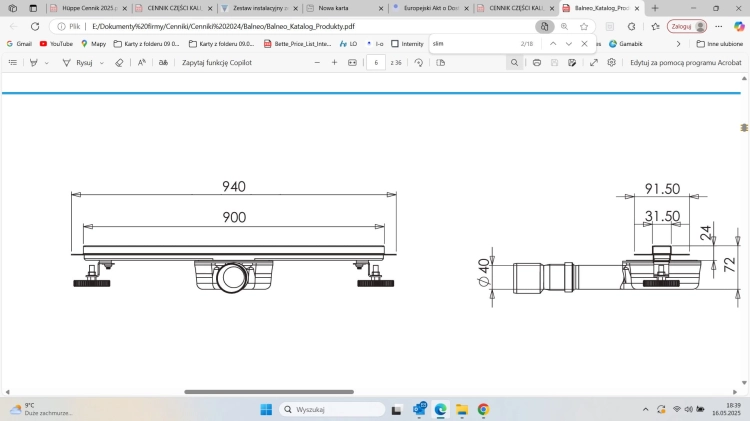Open Edge settings and more menu
Screen dimensions: 750x421
[719, 26]
